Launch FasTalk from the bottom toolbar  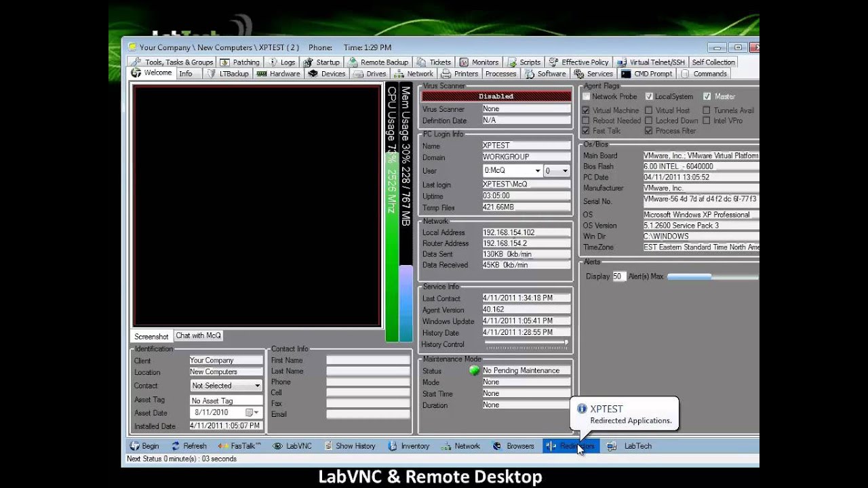click(x=240, y=446)
